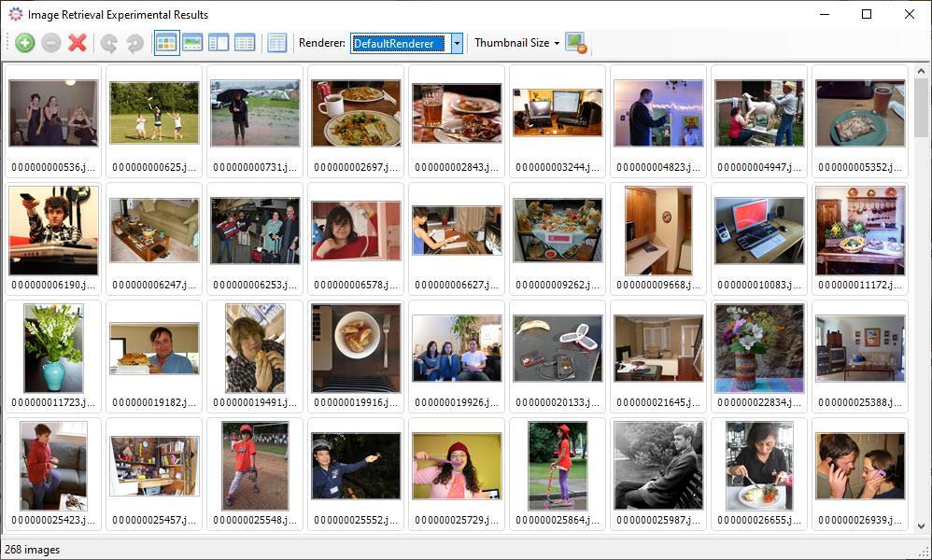Select thumbnail 00000009262.j... with teddy bears
The width and height of the screenshot is (932, 560).
(558, 231)
